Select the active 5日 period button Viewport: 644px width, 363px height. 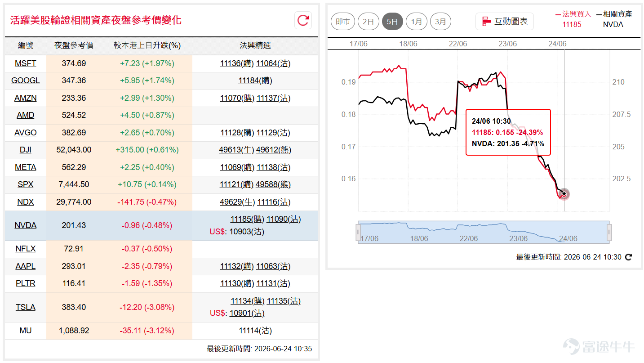392,22
